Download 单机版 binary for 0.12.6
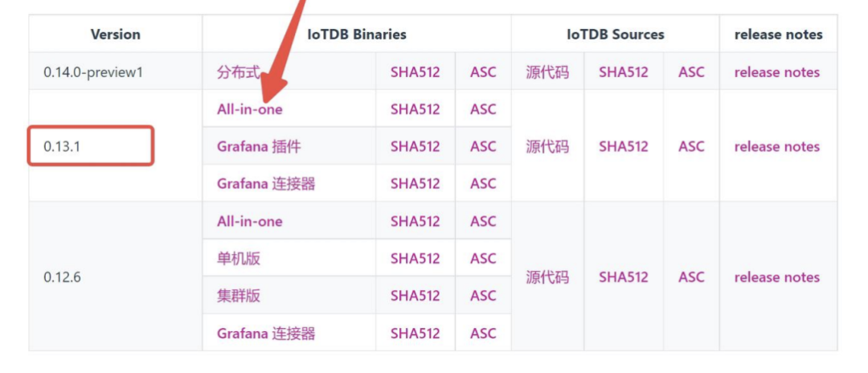Viewport: 868px width, 373px height. (238, 258)
